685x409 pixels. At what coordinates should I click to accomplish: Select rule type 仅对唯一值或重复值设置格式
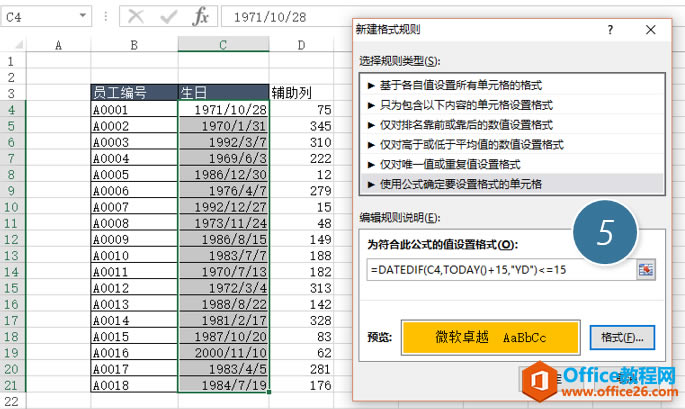tap(512, 164)
